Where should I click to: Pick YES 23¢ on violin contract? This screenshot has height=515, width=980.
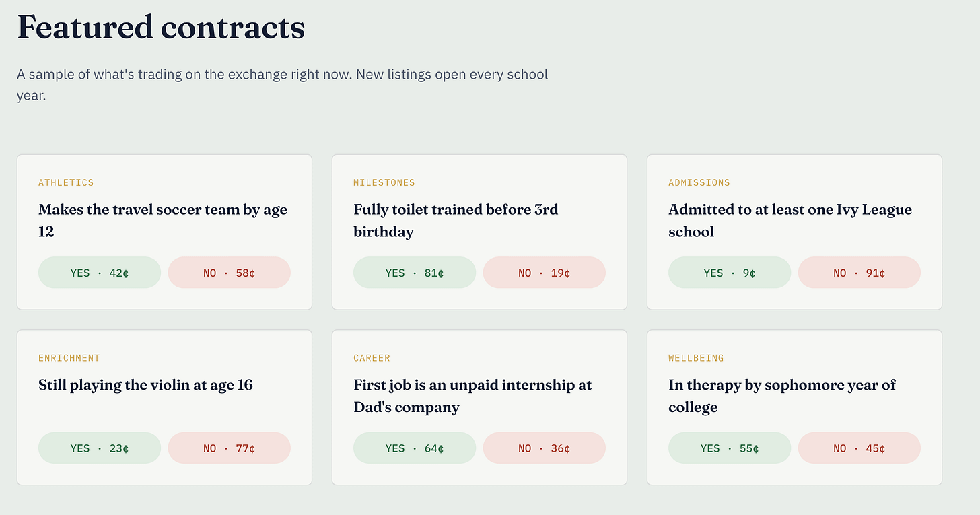[x=100, y=448]
